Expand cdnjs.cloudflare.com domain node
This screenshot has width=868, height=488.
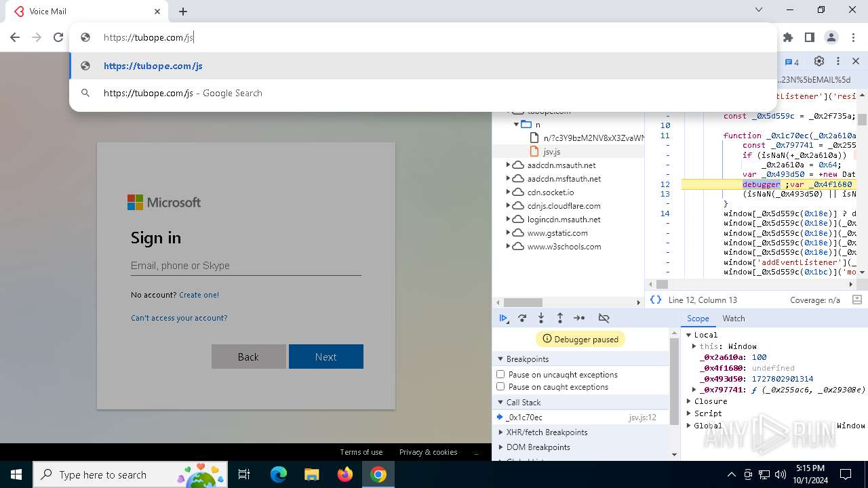[x=508, y=205]
